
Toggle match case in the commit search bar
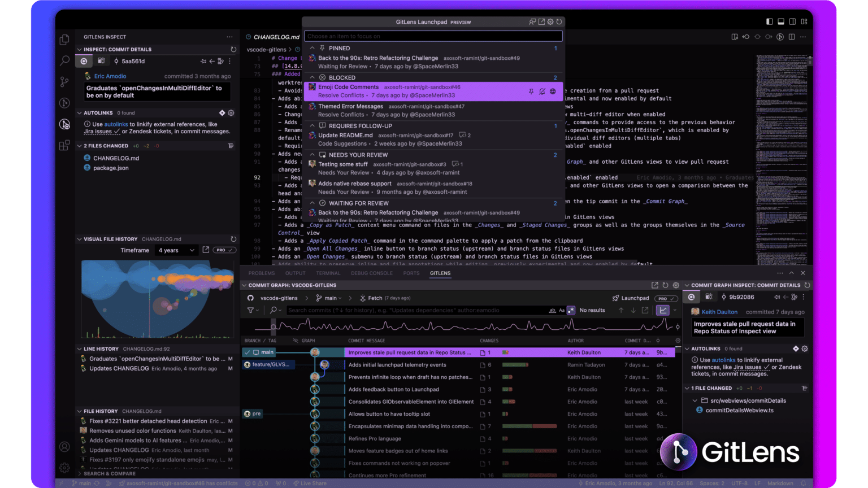(x=562, y=310)
